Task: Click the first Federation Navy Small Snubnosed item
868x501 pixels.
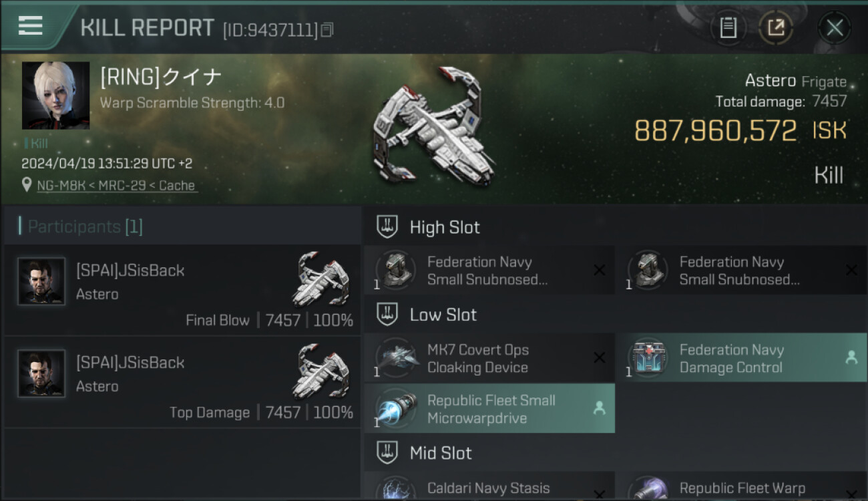Action: tap(489, 271)
